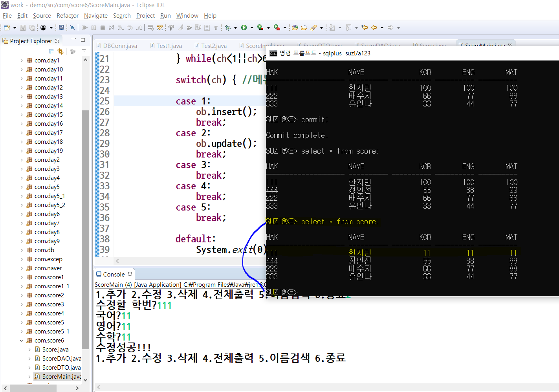Open the Refactor menu
559x392 pixels.
[x=68, y=16]
